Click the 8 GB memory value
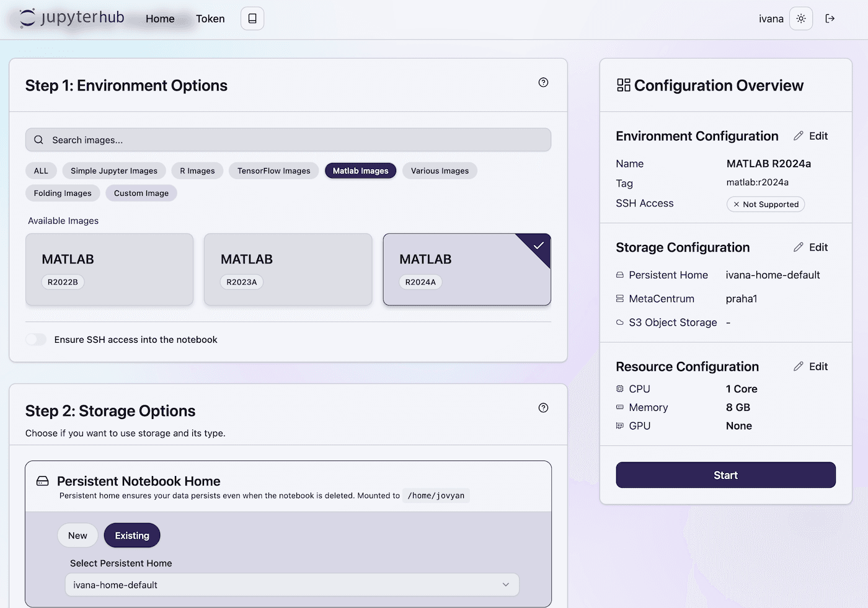The image size is (868, 608). point(738,407)
